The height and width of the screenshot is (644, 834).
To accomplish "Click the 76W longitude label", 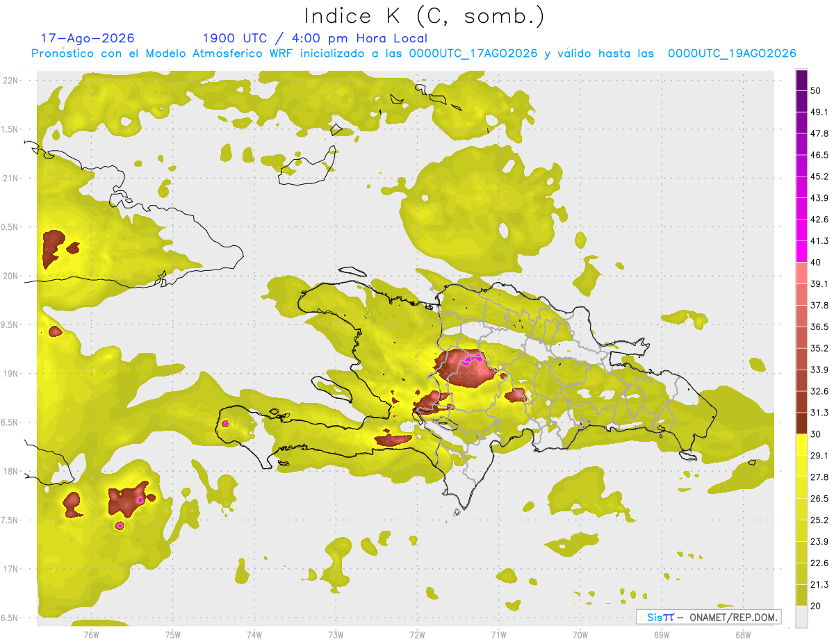I will (x=91, y=634).
